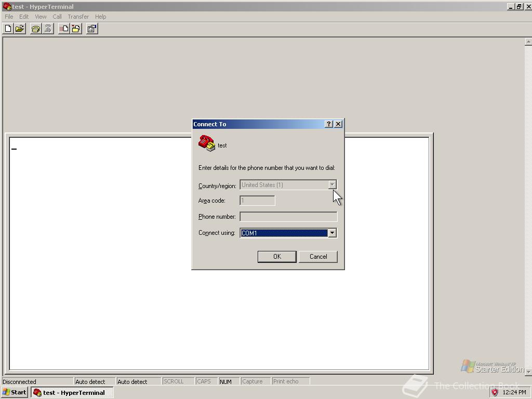Click the Disconnected status bar entry
The image size is (532, 399).
pos(37,382)
